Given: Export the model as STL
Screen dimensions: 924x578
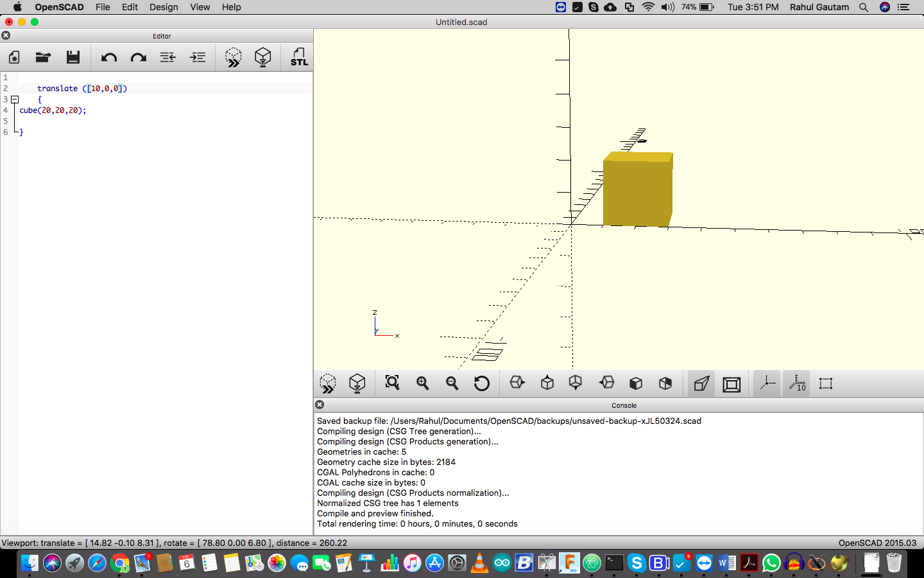Looking at the screenshot, I should click(x=299, y=58).
